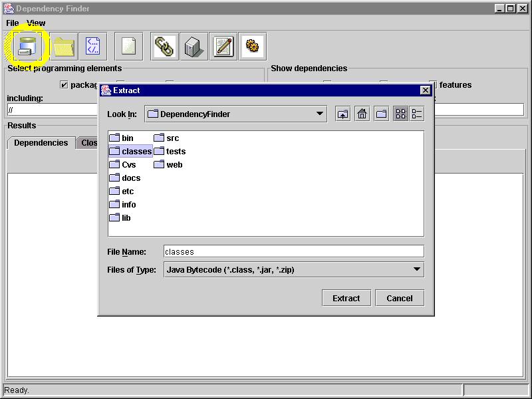The width and height of the screenshot is (532, 399).
Task: Switch to the Dependencies tab
Action: 41,143
